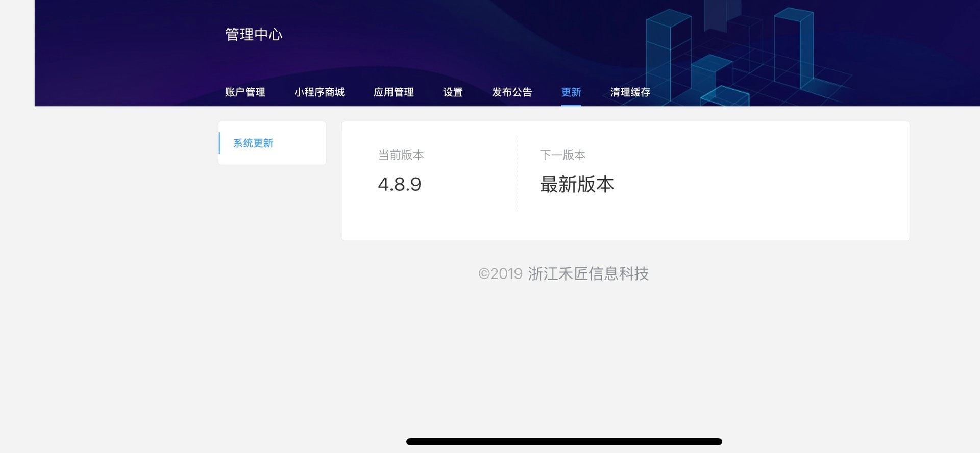This screenshot has width=980, height=453.
Task: Click the 最新版本 status text
Action: pyautogui.click(x=577, y=184)
